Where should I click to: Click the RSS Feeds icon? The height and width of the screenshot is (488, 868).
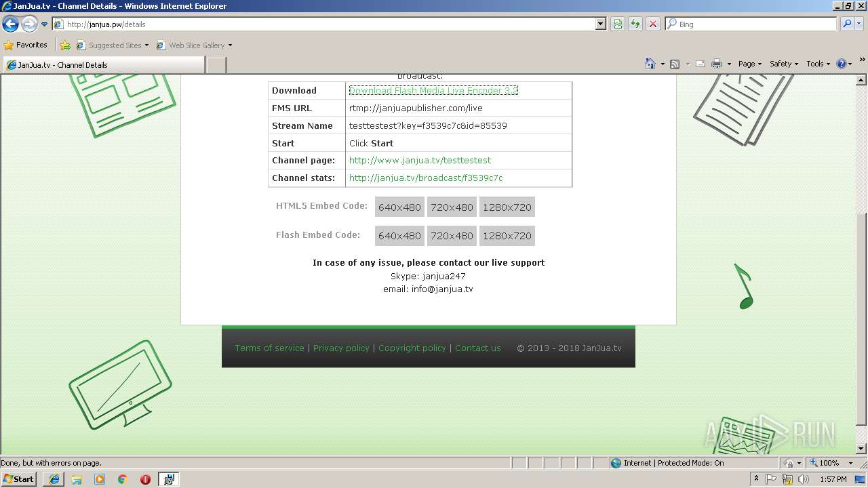tap(675, 64)
